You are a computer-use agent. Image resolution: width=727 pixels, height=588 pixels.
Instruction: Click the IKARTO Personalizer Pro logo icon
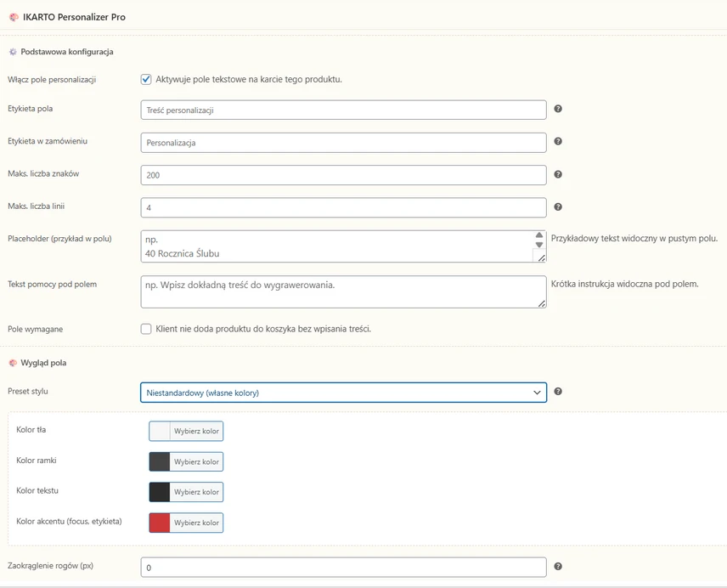point(13,17)
